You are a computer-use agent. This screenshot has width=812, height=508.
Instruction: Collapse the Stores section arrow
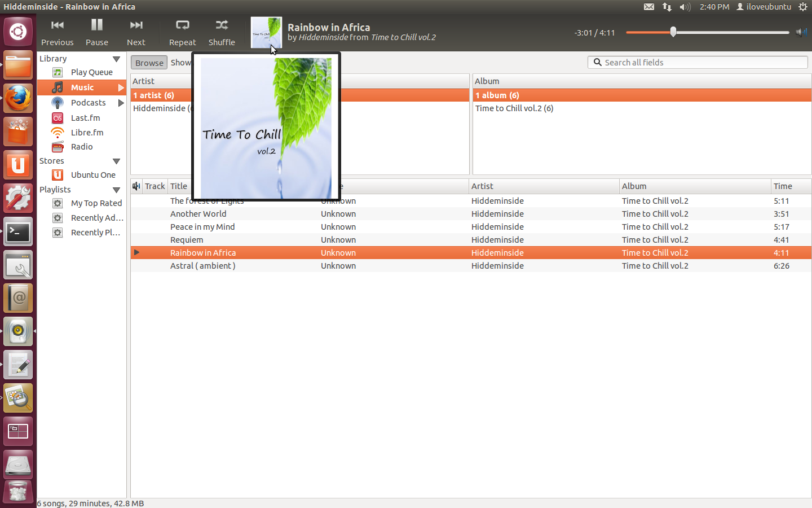[x=117, y=161]
